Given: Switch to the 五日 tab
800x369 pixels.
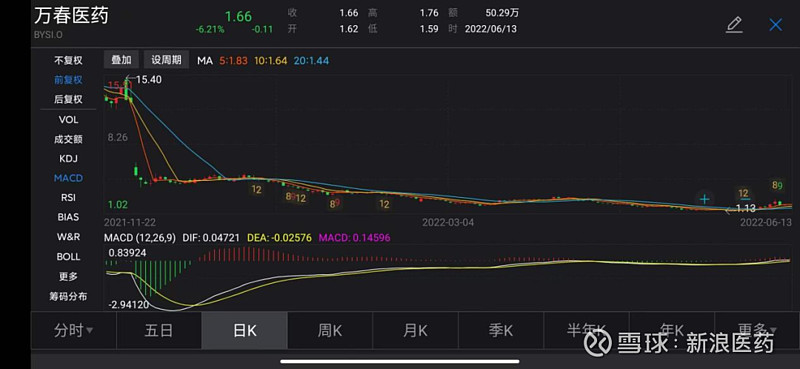Looking at the screenshot, I should 159,330.
